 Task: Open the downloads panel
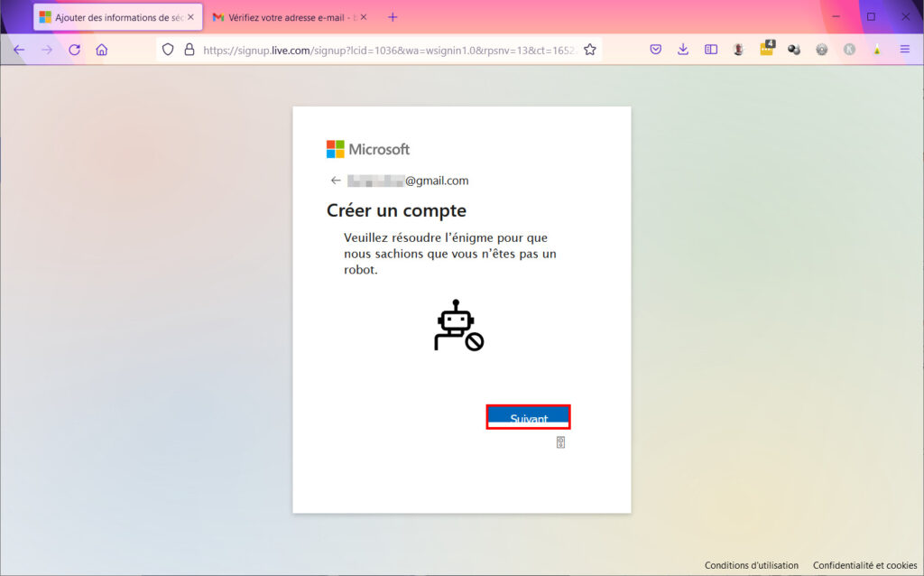click(683, 51)
